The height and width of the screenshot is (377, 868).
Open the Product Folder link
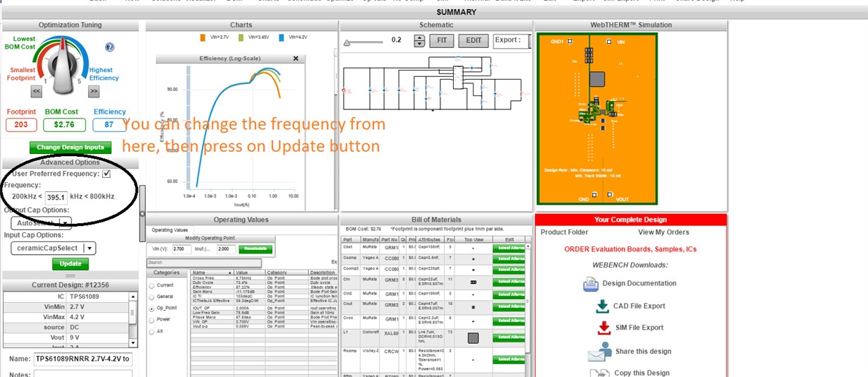[564, 232]
